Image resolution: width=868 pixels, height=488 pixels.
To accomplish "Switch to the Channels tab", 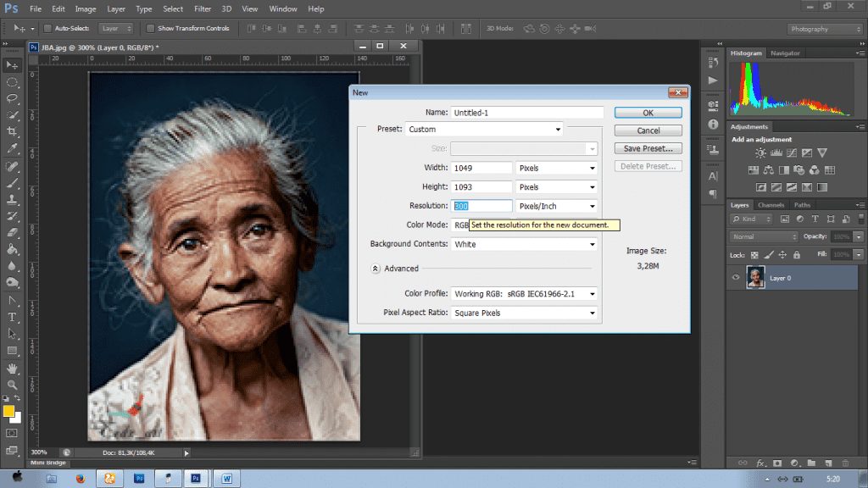I will click(x=771, y=205).
